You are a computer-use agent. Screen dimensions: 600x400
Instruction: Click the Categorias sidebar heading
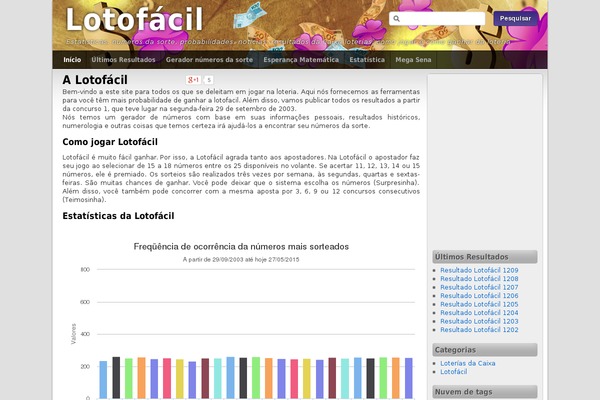point(485,350)
